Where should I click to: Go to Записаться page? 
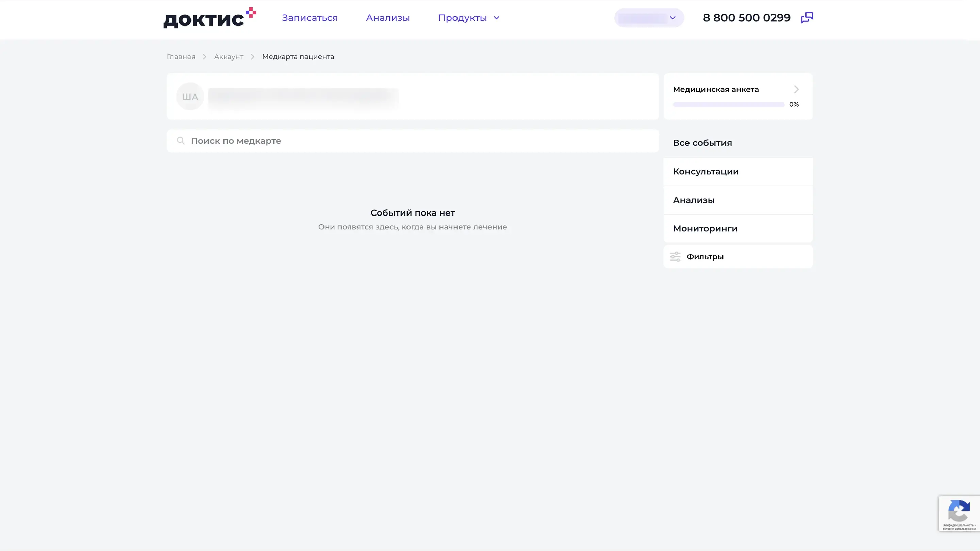click(x=309, y=18)
